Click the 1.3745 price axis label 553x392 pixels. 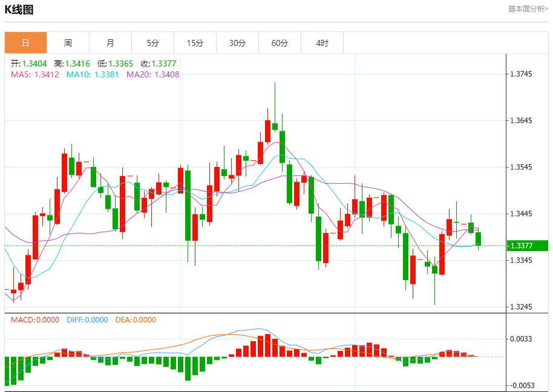pos(521,74)
